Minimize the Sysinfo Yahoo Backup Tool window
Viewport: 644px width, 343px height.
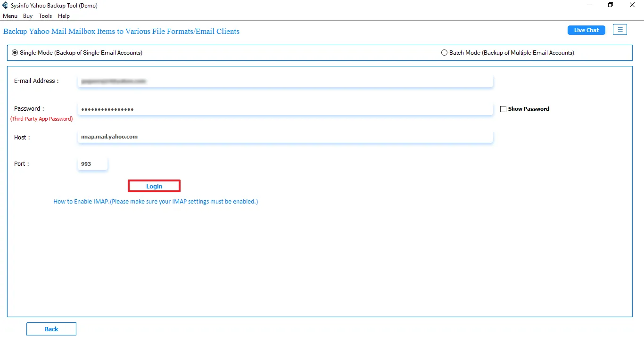tap(589, 5)
